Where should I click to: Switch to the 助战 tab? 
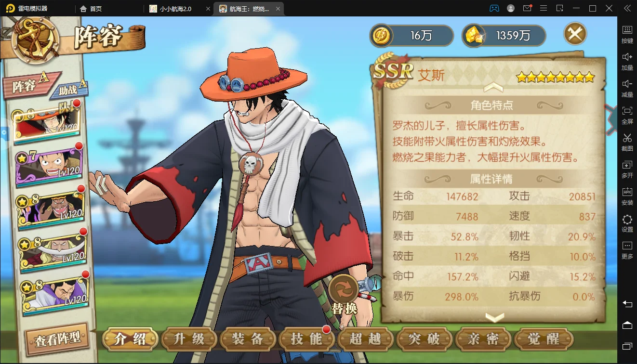pyautogui.click(x=72, y=89)
